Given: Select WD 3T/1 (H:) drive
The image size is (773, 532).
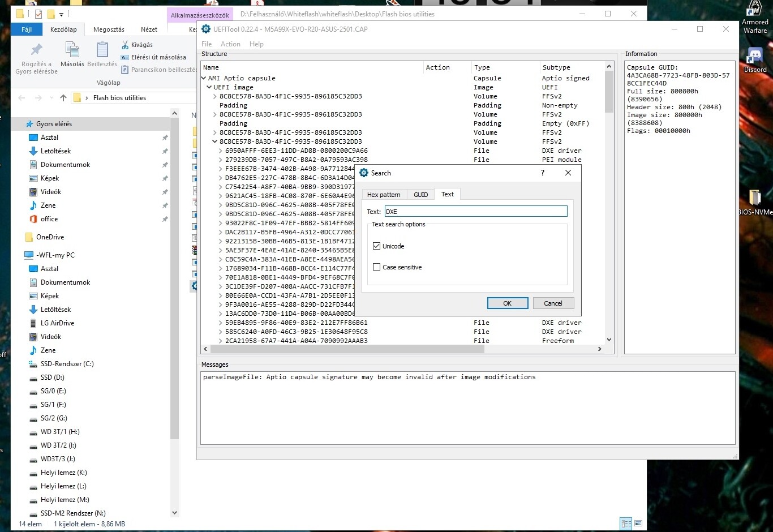Looking at the screenshot, I should tap(60, 432).
